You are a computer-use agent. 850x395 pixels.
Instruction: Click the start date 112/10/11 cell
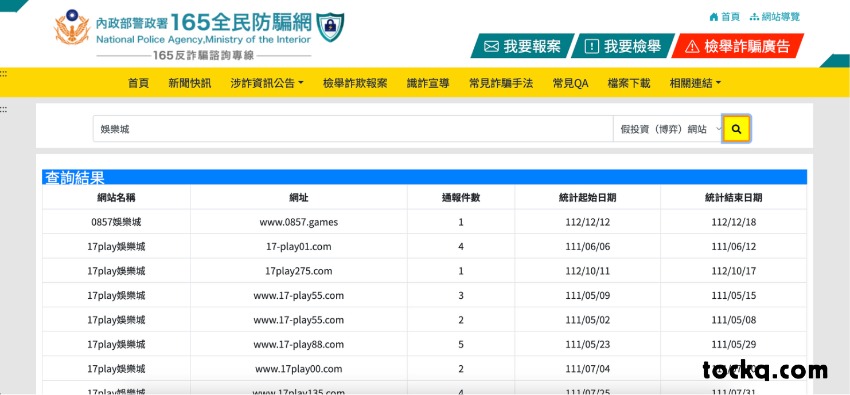coord(588,271)
